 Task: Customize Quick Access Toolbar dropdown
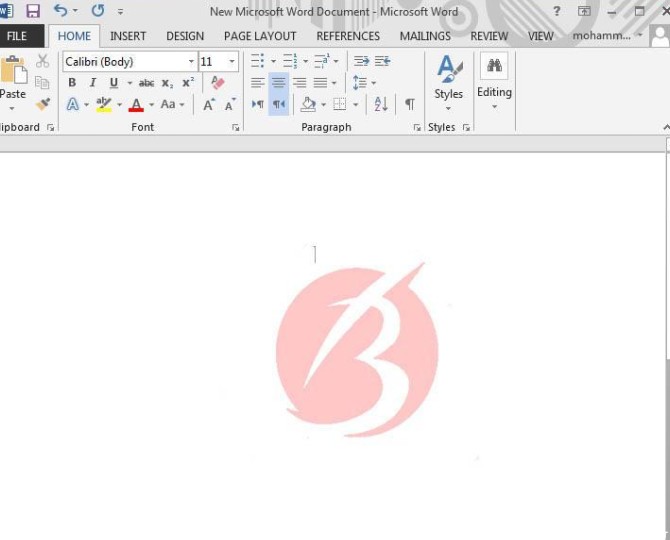pos(121,12)
